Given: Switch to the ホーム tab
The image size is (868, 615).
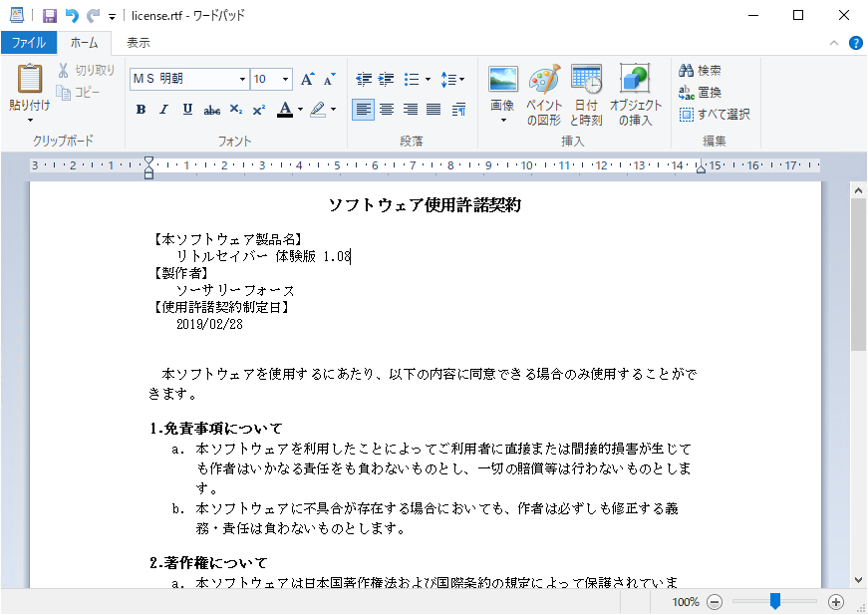Looking at the screenshot, I should (x=84, y=43).
